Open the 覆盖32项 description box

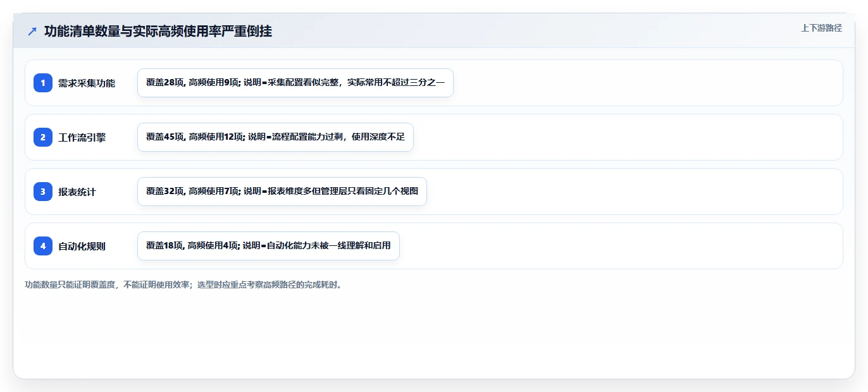[x=282, y=192]
